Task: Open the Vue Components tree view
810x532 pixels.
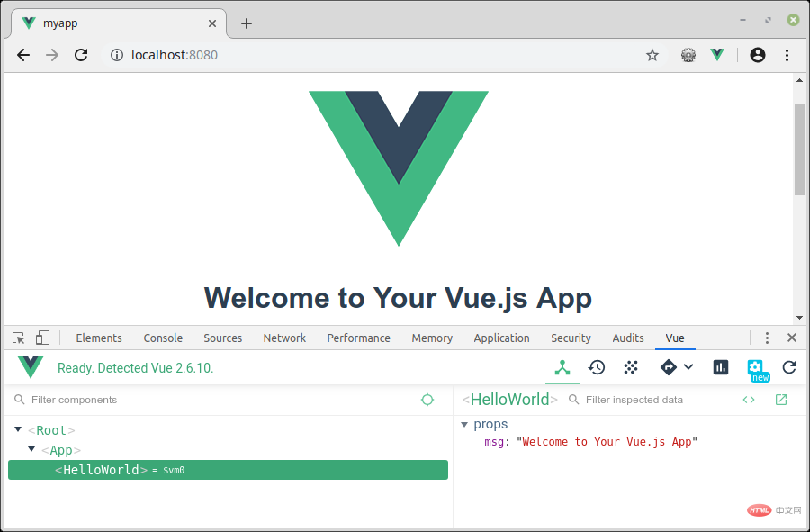Action: click(562, 368)
